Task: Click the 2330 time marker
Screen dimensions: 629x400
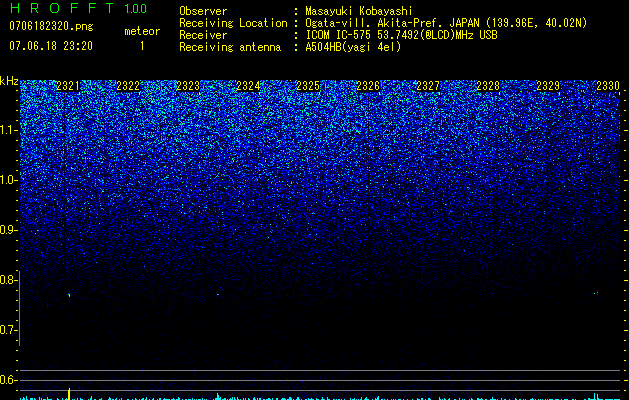Action: (608, 86)
